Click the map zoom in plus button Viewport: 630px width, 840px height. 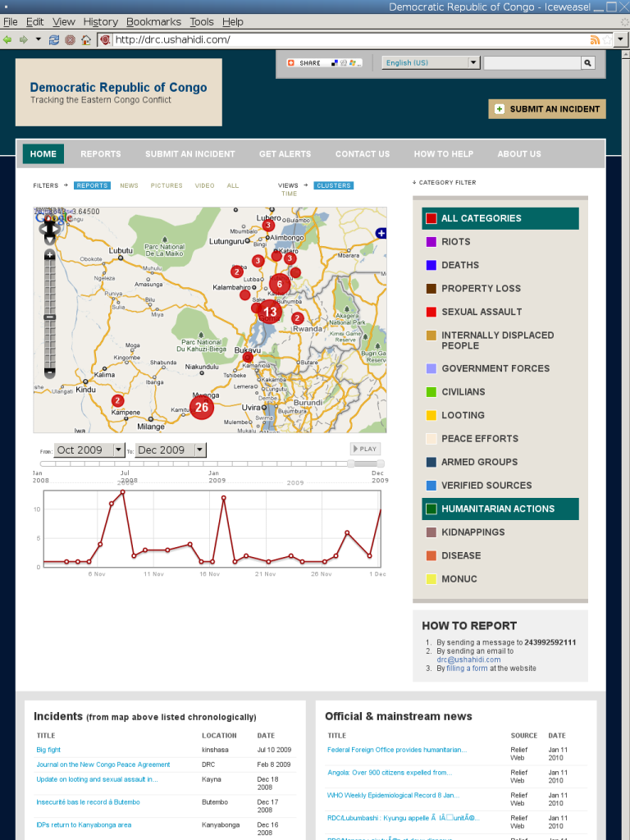50,255
